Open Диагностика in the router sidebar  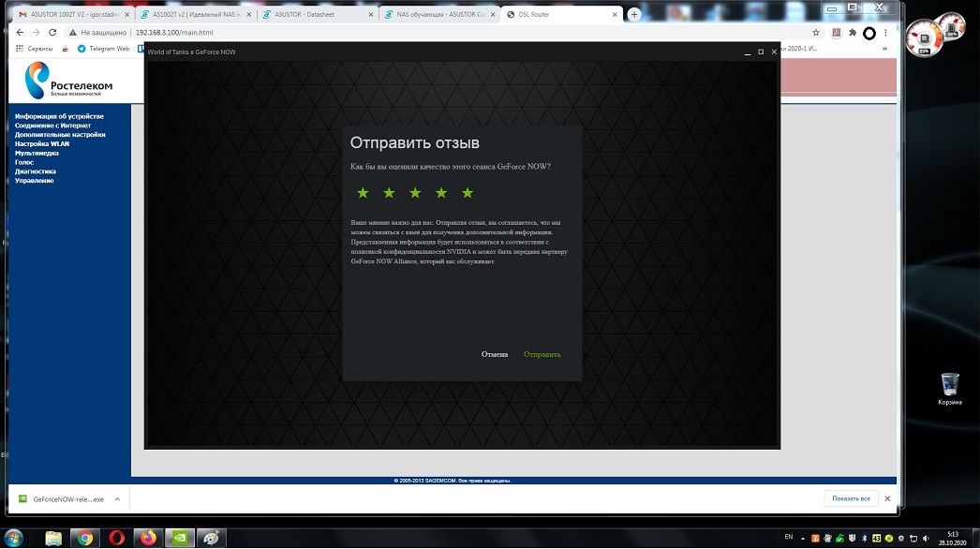pos(36,171)
